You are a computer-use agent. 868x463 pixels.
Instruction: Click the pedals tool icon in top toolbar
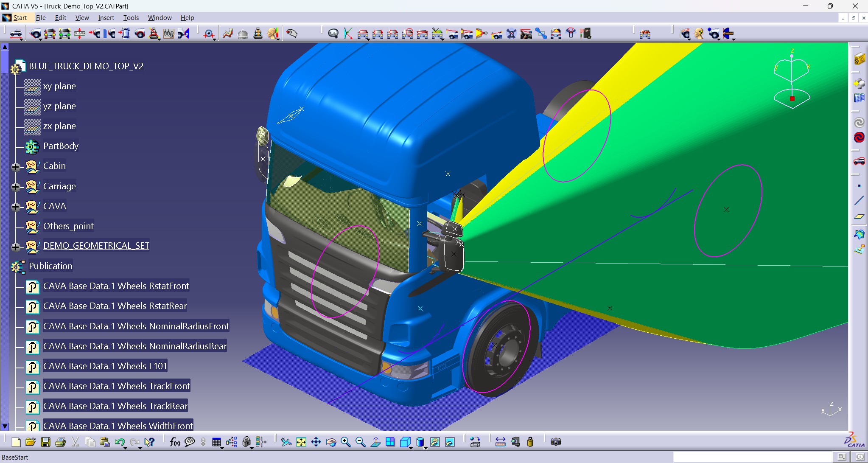click(x=168, y=34)
